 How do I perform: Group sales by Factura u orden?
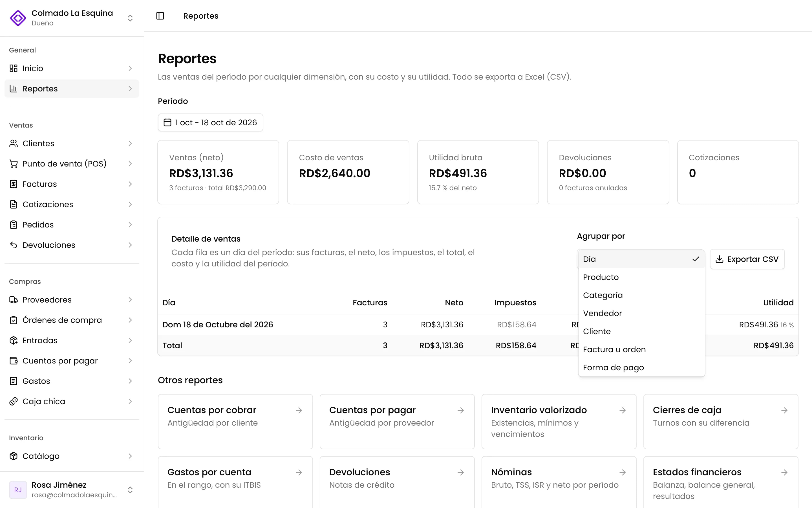pos(641,349)
